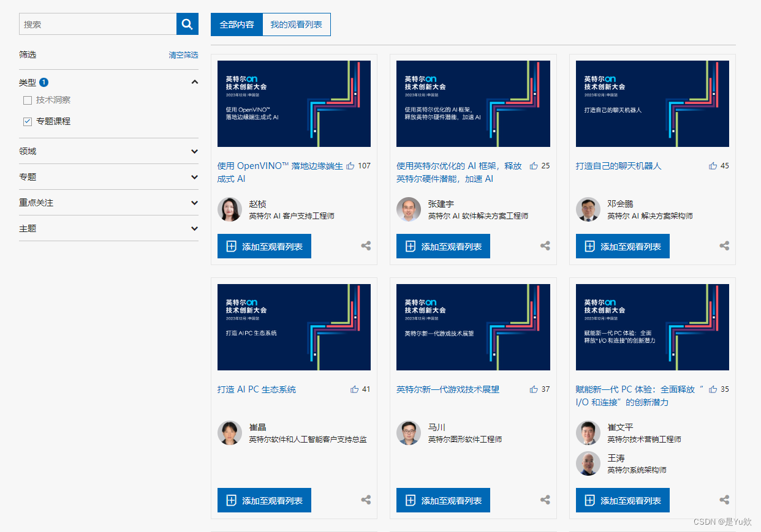Add 赋能新一代 PC 体验 to watch list

click(623, 500)
